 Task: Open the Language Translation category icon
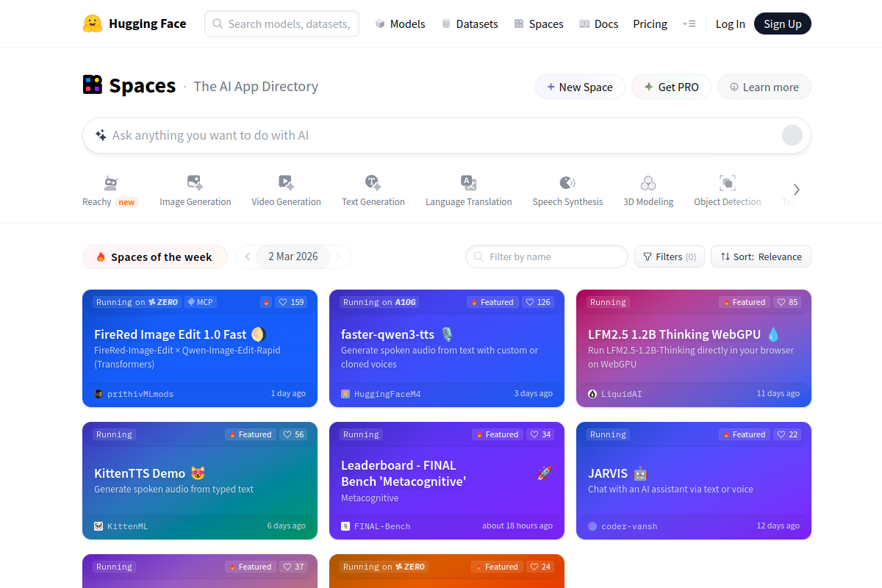tap(468, 183)
